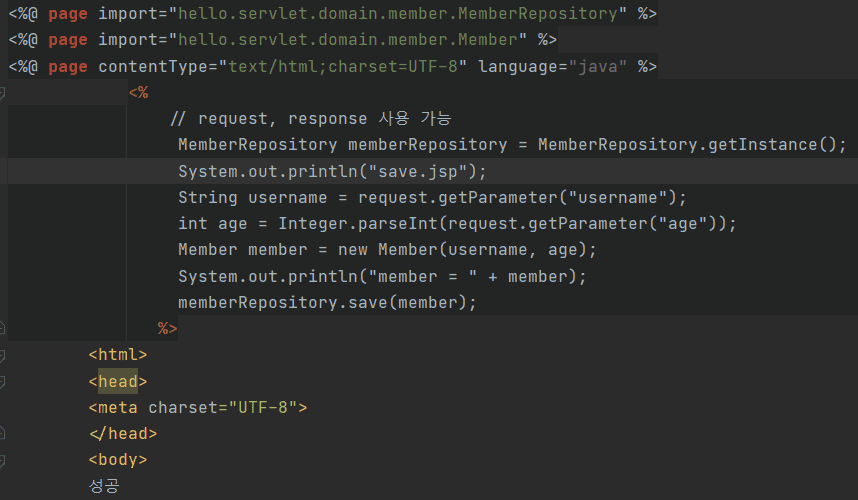
Task: Collapse the <body> tag region
Action: [x=2, y=460]
